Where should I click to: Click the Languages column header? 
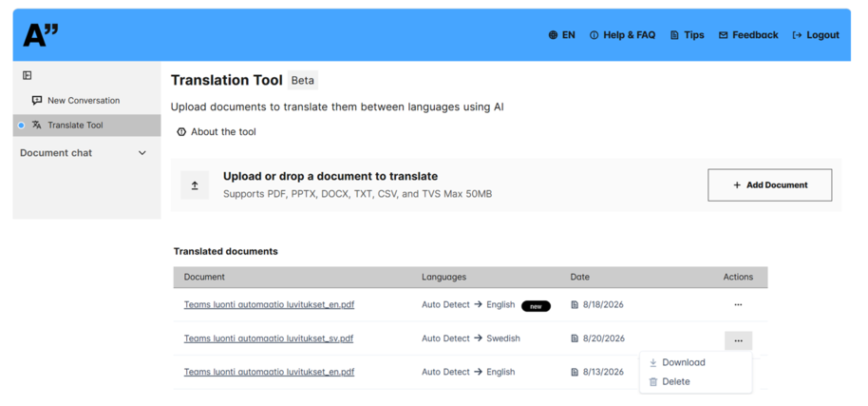pyautogui.click(x=443, y=277)
